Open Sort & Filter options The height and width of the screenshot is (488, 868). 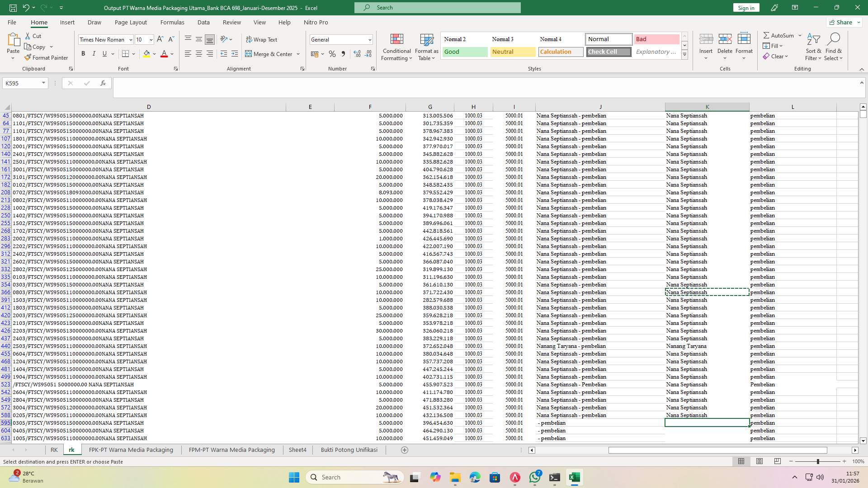813,47
